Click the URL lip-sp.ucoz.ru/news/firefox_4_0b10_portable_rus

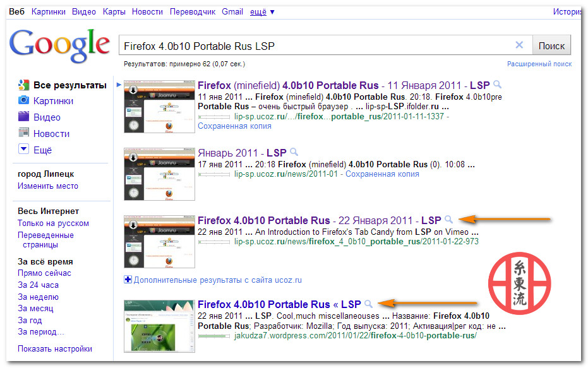(x=356, y=241)
